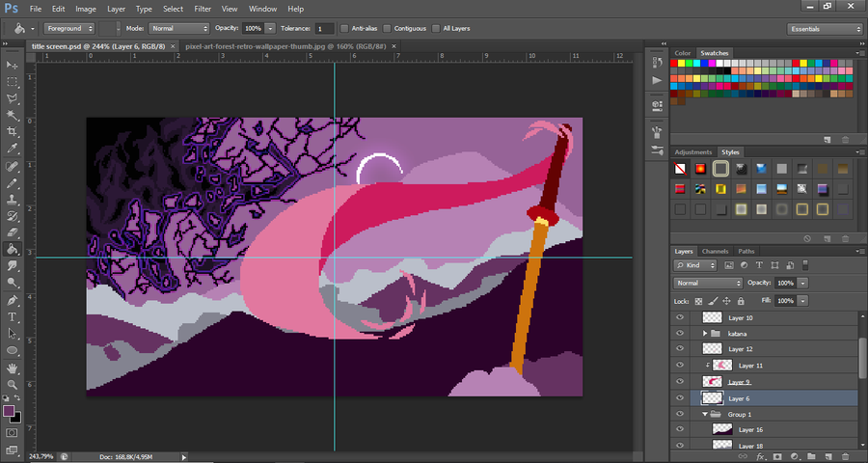The width and height of the screenshot is (868, 463).
Task: Open the Layer menu
Action: click(x=117, y=9)
